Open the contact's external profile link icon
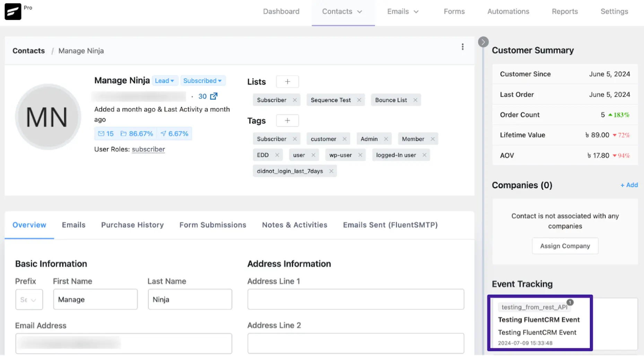This screenshot has height=356, width=644. [x=214, y=96]
